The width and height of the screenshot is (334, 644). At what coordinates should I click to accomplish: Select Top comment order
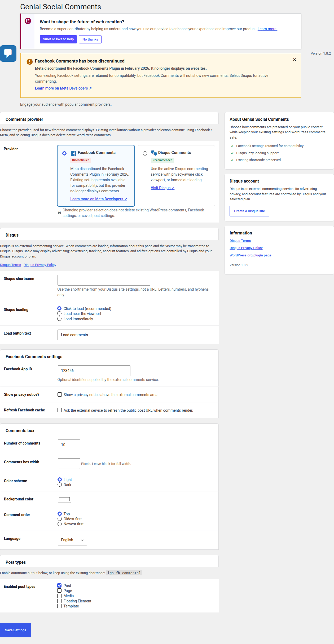point(60,514)
